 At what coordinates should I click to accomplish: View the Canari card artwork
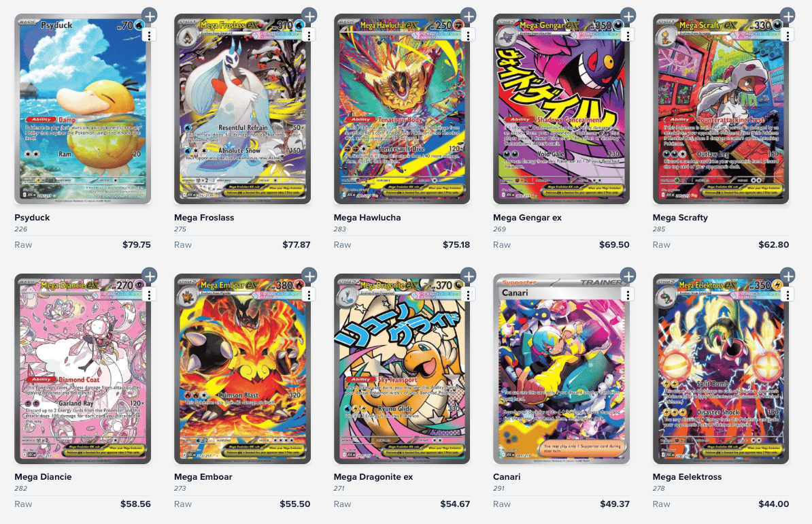tap(561, 369)
